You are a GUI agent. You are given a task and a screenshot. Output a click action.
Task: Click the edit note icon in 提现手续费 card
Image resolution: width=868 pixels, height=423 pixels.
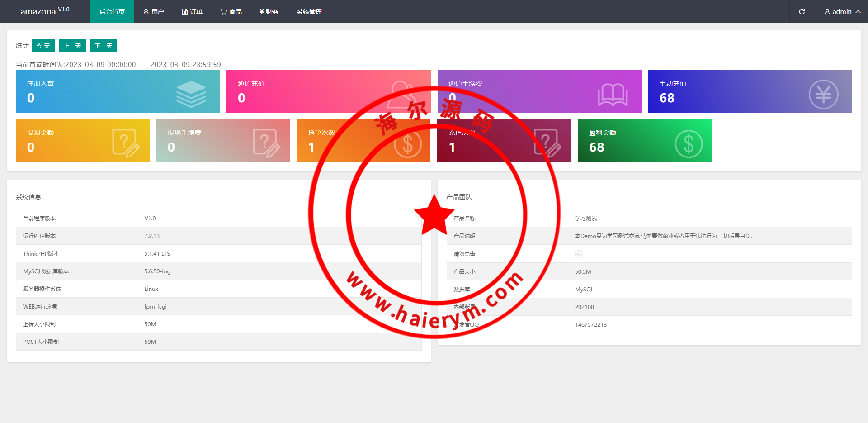tap(266, 143)
